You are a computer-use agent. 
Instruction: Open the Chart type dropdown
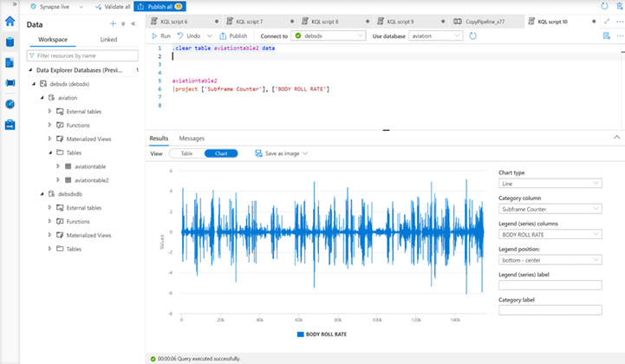coord(550,184)
